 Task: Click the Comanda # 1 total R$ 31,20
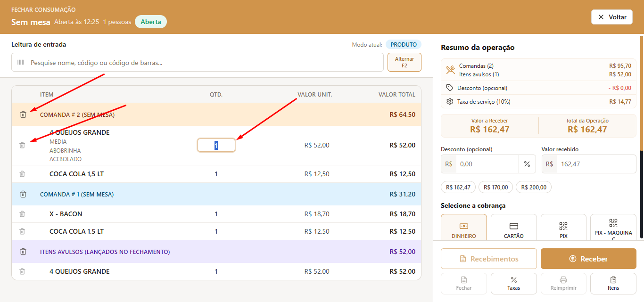pyautogui.click(x=403, y=194)
